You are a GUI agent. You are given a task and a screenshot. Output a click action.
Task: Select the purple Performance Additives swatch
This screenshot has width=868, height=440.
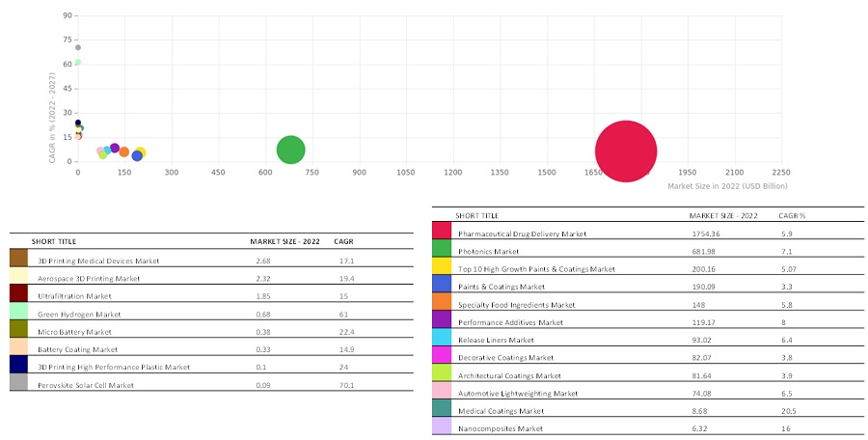click(x=443, y=321)
